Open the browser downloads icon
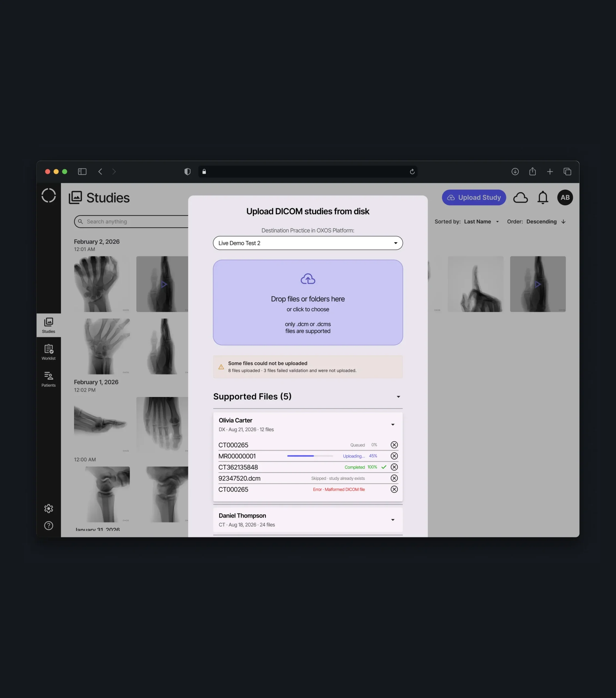616x698 pixels. tap(515, 172)
